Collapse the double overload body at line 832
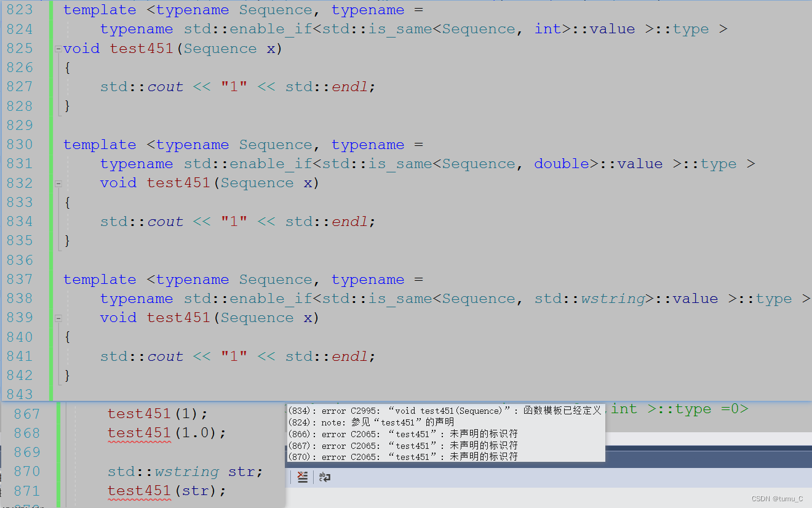812x508 pixels. (x=58, y=182)
